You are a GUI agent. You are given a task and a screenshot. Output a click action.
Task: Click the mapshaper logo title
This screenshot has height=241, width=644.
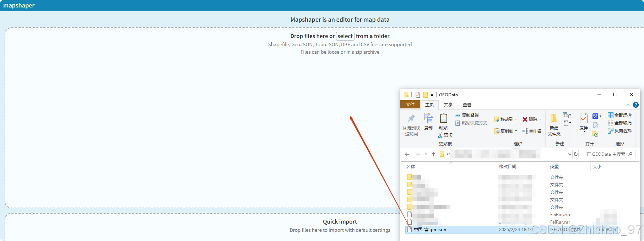pos(19,5)
